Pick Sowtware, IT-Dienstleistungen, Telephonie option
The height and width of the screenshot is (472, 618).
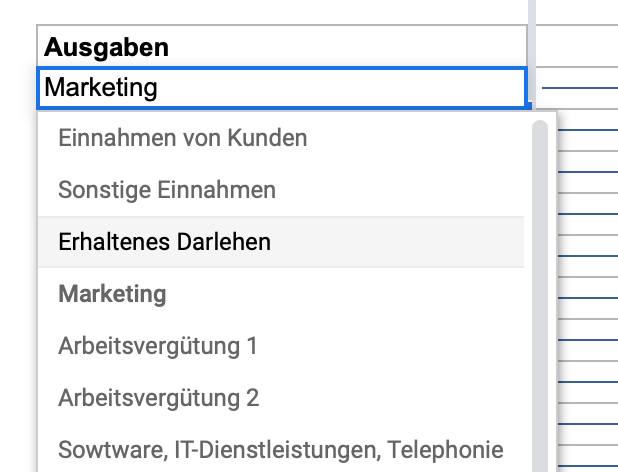(280, 450)
